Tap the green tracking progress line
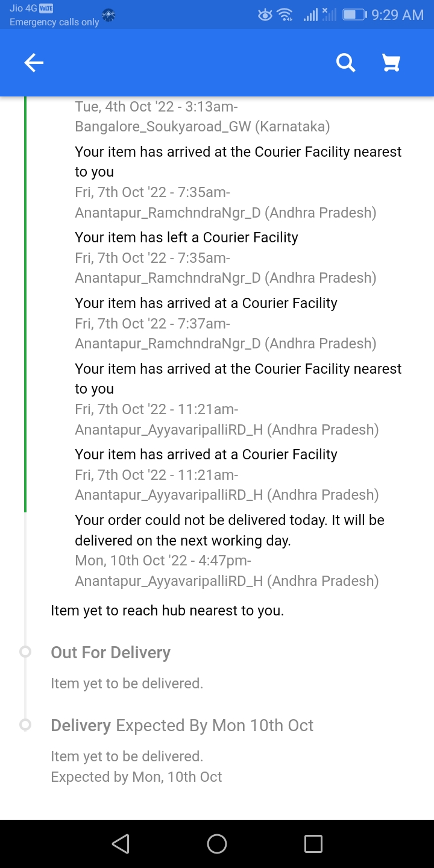Viewport: 434px width, 868px height. point(25,301)
